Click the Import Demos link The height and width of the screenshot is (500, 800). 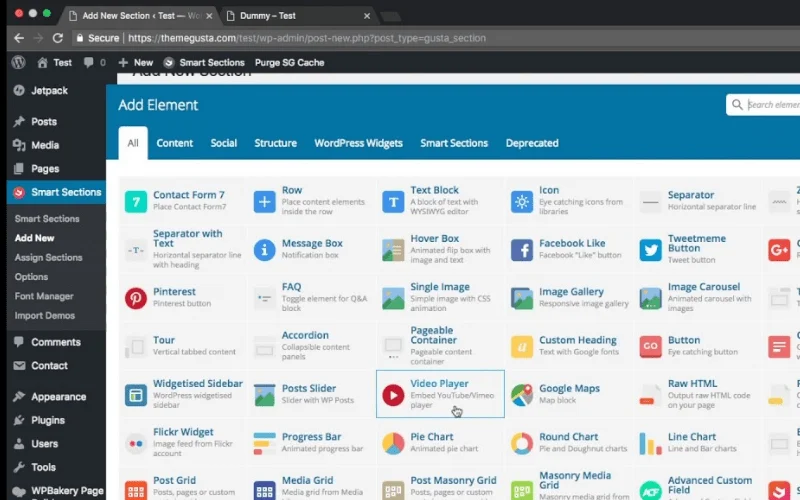[44, 315]
